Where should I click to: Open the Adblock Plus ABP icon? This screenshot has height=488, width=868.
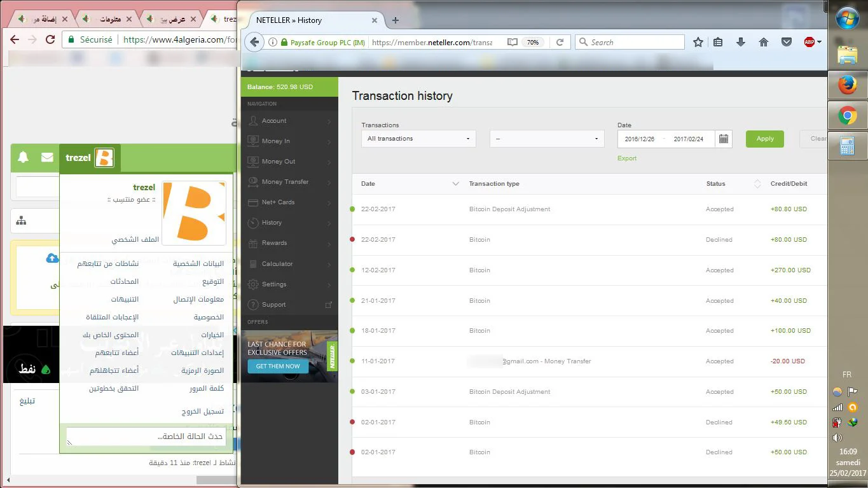(x=809, y=42)
